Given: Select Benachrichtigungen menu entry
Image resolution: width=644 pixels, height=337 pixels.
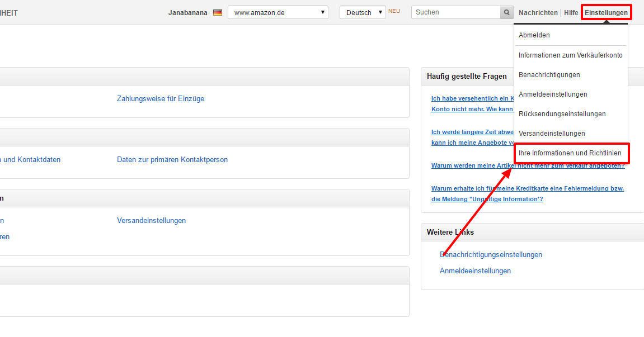Looking at the screenshot, I should click(549, 75).
